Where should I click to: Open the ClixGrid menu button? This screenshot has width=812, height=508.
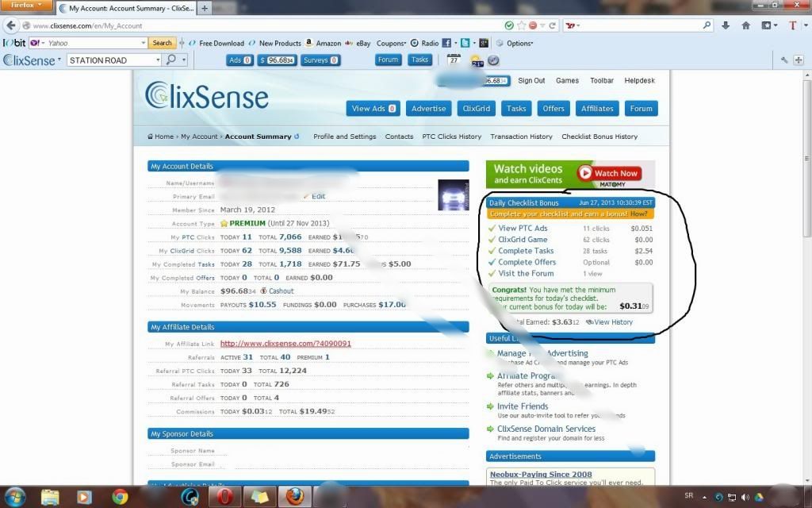[477, 108]
